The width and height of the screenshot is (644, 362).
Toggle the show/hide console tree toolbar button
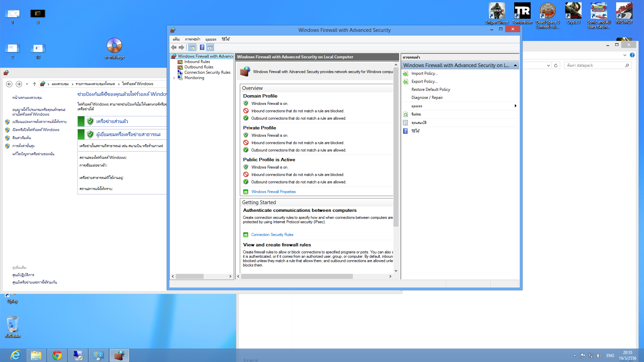point(192,48)
